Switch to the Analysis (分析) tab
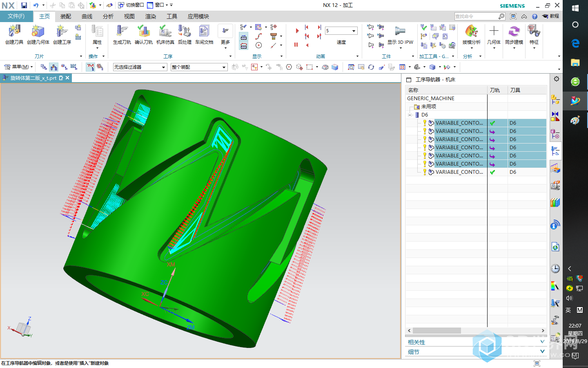 point(108,16)
